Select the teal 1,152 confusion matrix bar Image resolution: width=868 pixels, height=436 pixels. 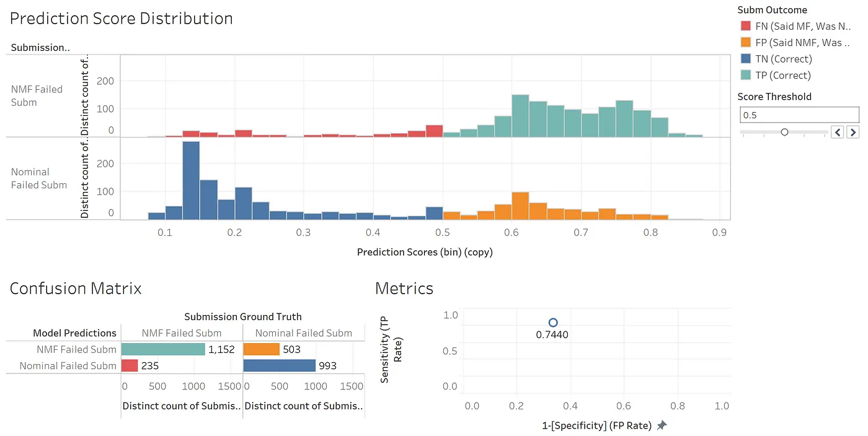163,349
